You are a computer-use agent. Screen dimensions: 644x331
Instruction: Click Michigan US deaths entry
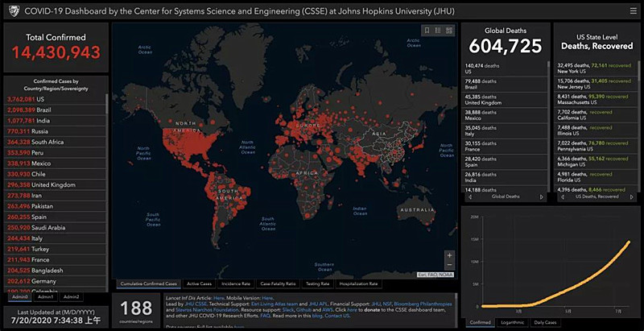coord(597,162)
